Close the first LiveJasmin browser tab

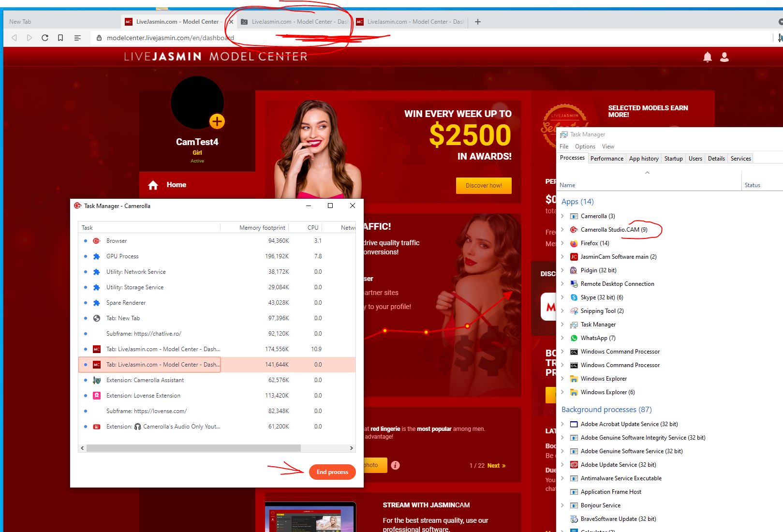pyautogui.click(x=231, y=22)
